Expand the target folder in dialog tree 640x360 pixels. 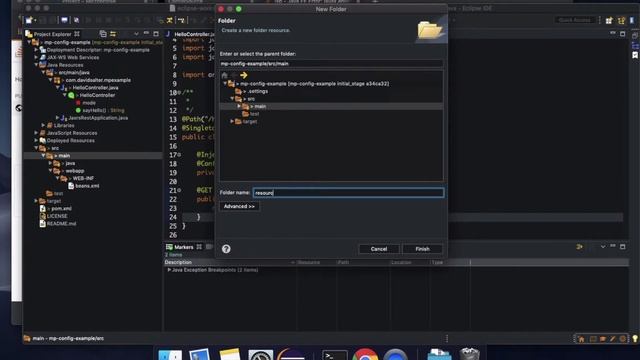point(232,122)
